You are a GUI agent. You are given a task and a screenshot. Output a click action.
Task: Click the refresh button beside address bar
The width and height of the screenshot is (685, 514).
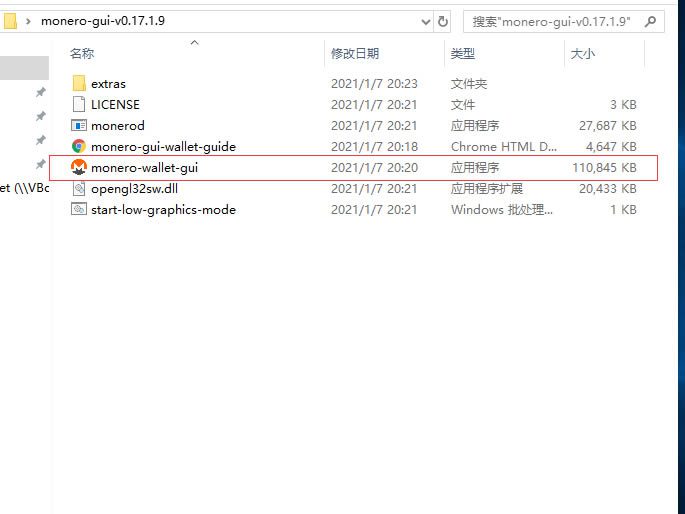tap(444, 21)
